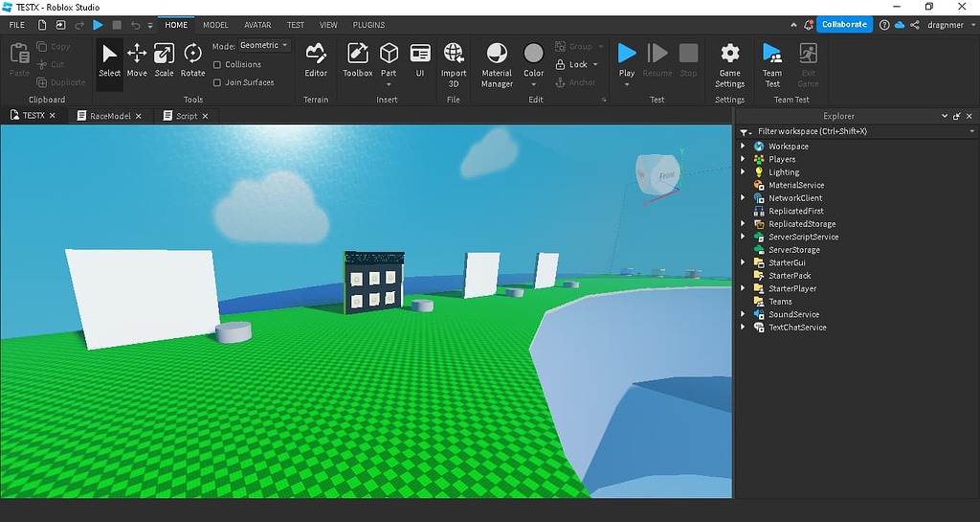Expand the Lighting tree node

743,171
